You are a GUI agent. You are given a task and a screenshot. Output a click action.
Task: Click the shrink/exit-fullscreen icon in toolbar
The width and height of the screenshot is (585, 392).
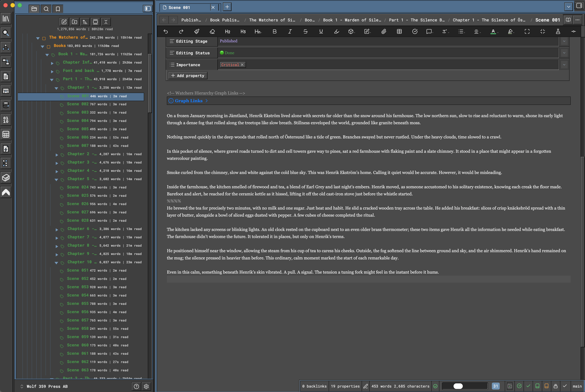tap(543, 32)
